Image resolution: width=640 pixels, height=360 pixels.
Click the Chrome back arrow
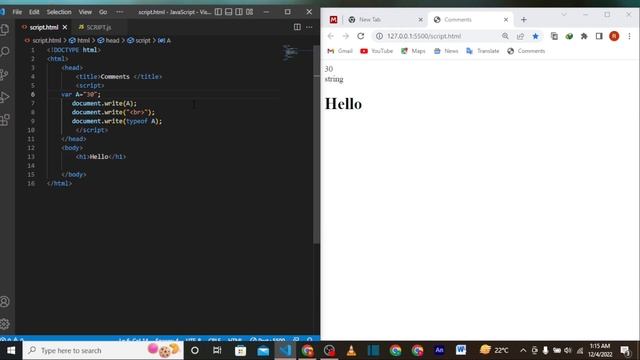pos(331,36)
